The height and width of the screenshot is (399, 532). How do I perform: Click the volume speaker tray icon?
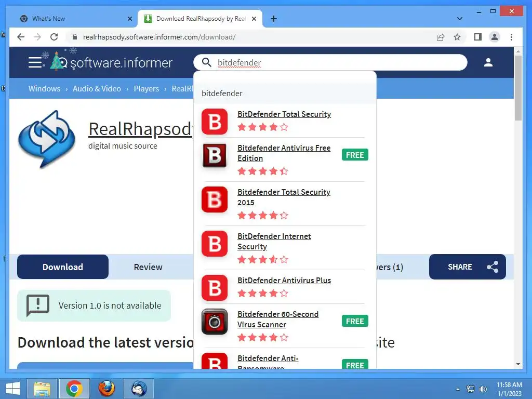pos(483,389)
